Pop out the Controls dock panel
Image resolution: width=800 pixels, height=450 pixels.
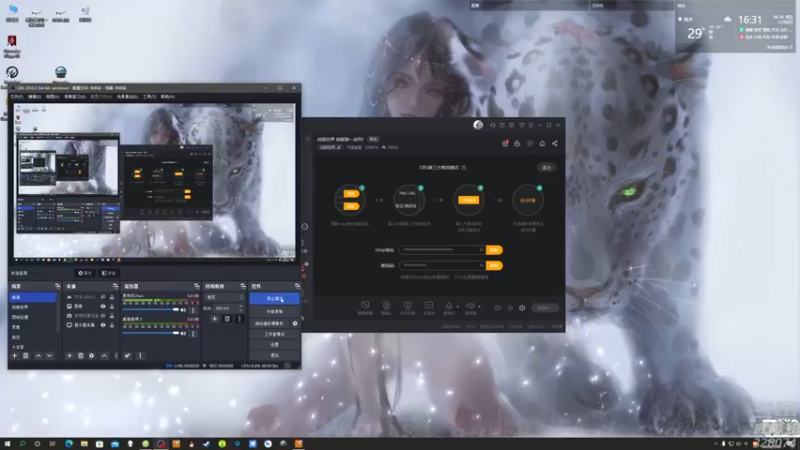297,286
